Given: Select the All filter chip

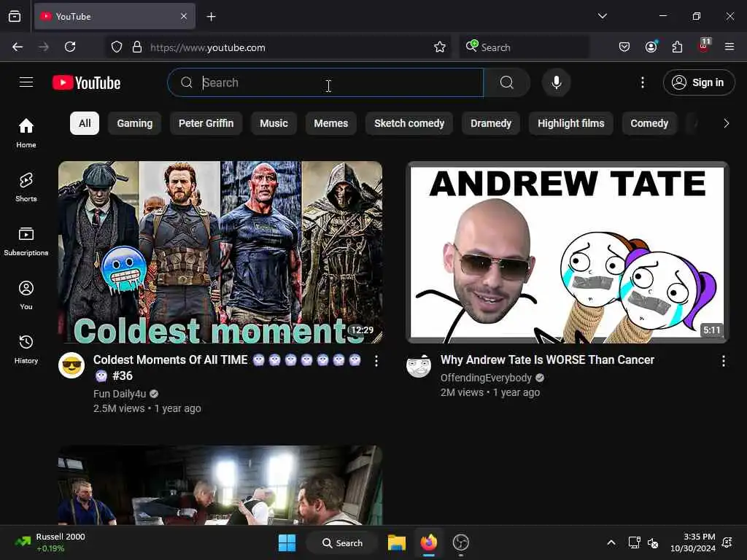Looking at the screenshot, I should click(x=85, y=123).
